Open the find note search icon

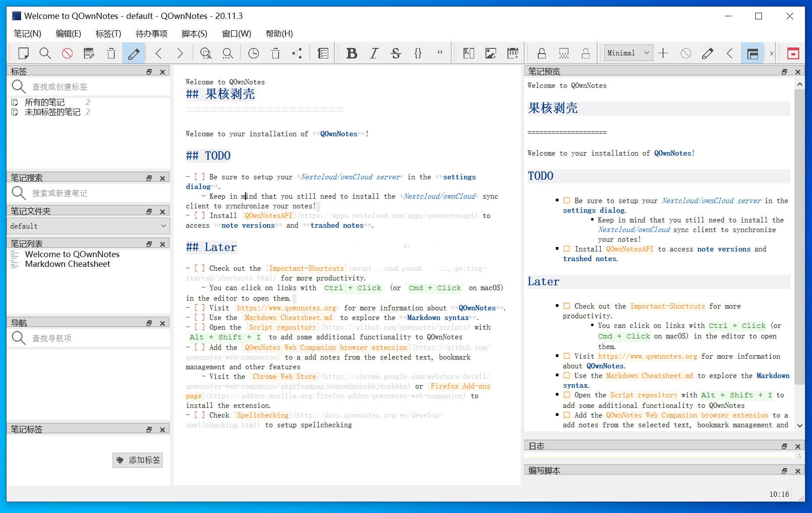pyautogui.click(x=45, y=53)
